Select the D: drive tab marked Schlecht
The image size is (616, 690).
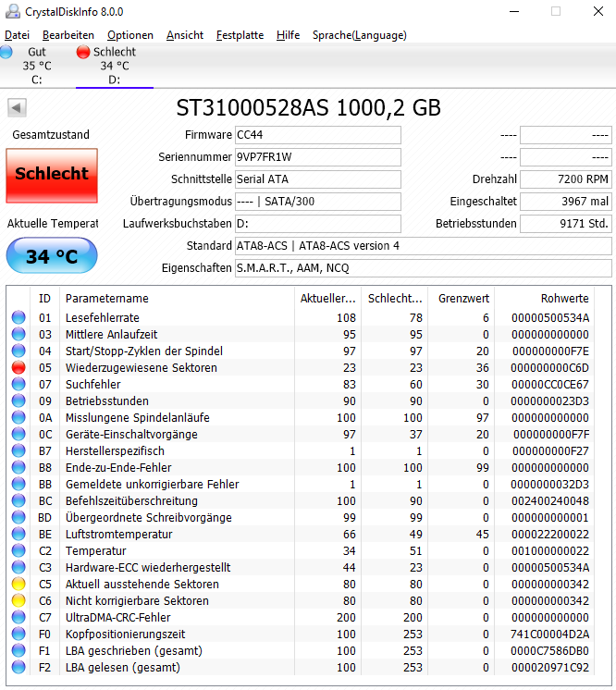(x=115, y=66)
